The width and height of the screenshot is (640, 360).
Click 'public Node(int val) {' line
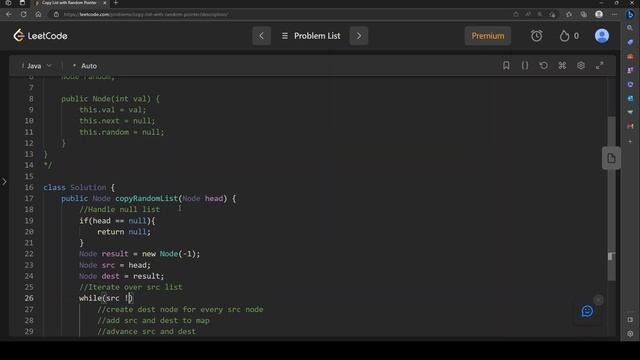tap(111, 99)
